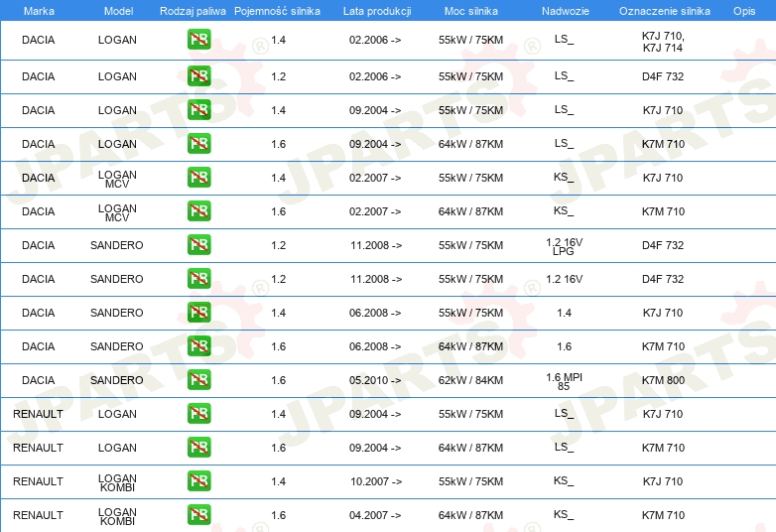The width and height of the screenshot is (776, 532).
Task: Click the Nadwozie column header
Action: [x=566, y=11]
